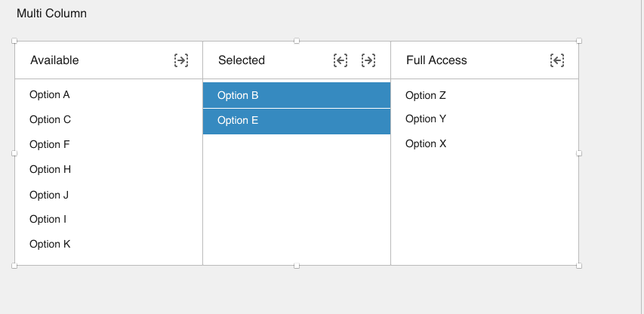
Task: Click the Selected column header label
Action: tap(242, 60)
